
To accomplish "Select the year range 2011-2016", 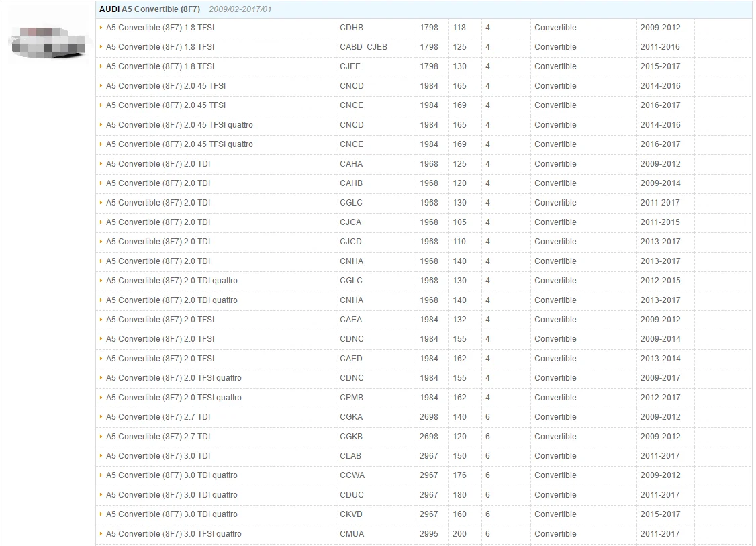I will (660, 47).
